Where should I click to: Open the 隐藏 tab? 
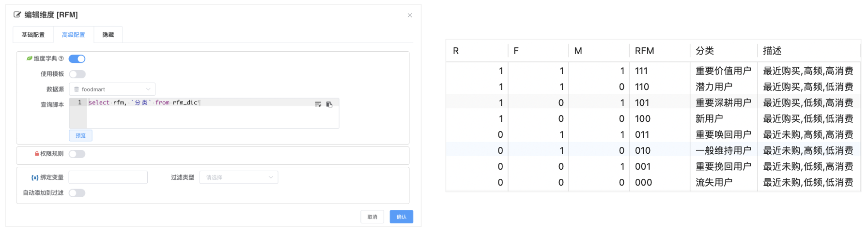pos(108,35)
